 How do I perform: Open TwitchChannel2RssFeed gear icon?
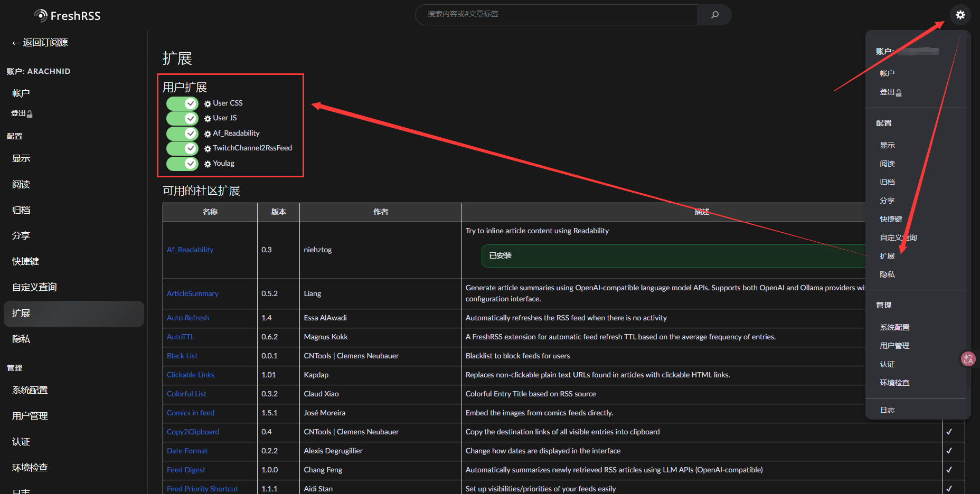(x=208, y=149)
